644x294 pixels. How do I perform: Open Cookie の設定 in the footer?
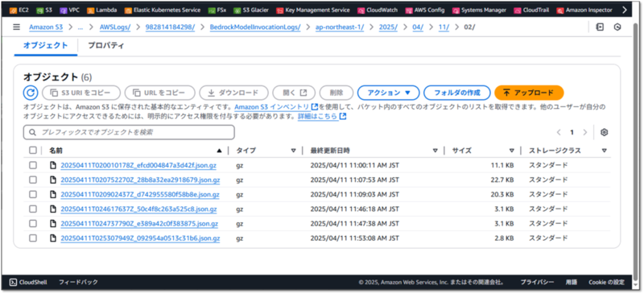click(x=606, y=282)
